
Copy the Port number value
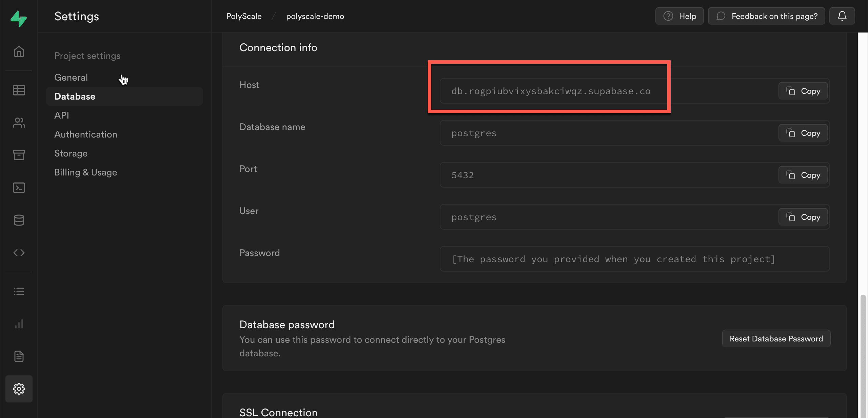803,175
